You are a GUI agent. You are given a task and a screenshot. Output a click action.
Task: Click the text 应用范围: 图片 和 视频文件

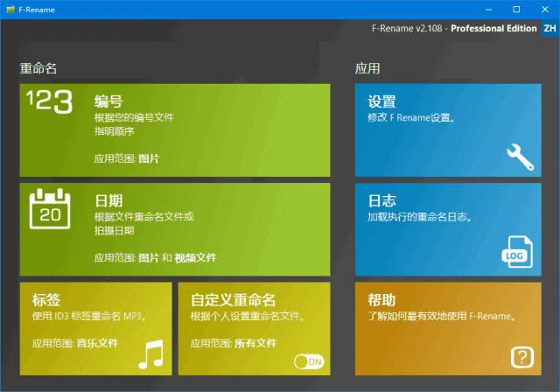click(x=156, y=258)
